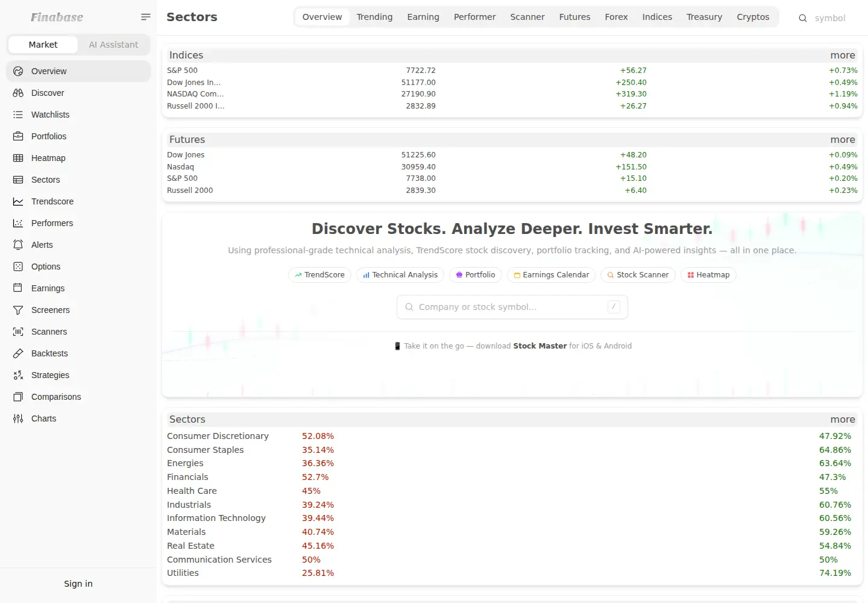
Task: Click the Overview sidebar icon
Action: (x=18, y=71)
